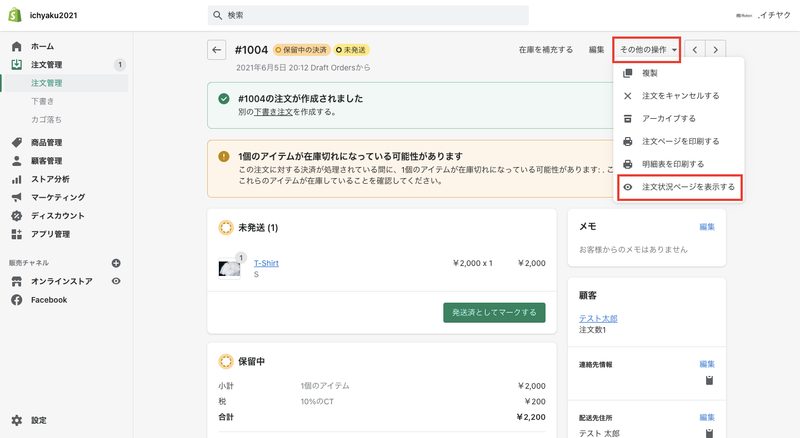
Task: Go back with the left arrow button
Action: (217, 50)
